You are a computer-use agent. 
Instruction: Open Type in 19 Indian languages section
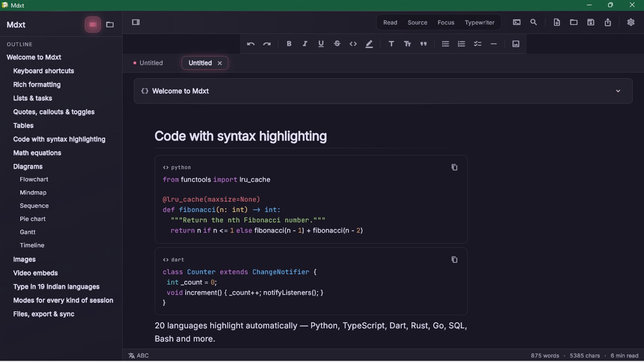[x=57, y=287]
